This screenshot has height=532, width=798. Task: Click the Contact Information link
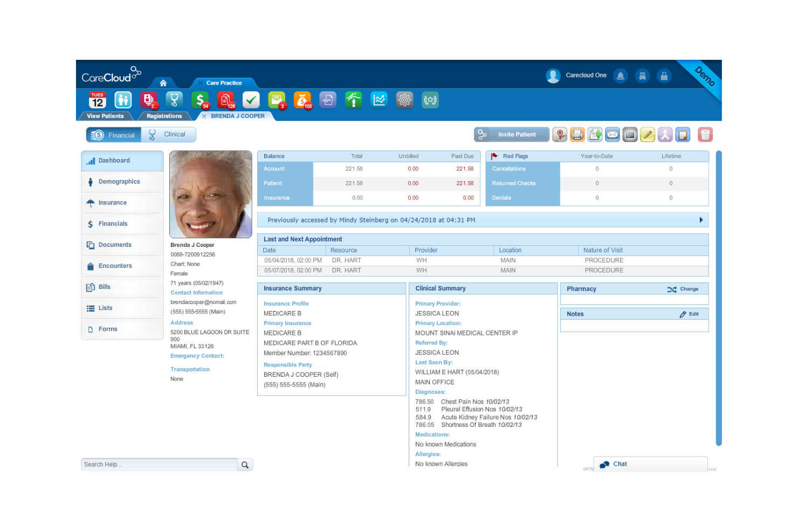coord(196,293)
